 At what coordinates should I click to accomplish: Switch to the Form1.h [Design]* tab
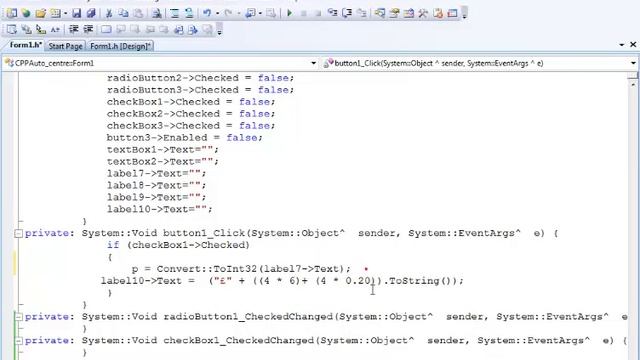(120, 46)
